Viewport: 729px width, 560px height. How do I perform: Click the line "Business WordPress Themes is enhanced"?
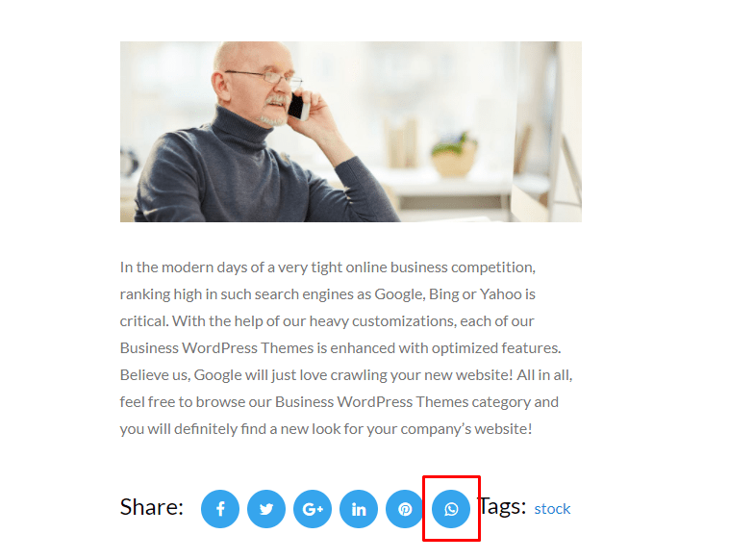(340, 348)
